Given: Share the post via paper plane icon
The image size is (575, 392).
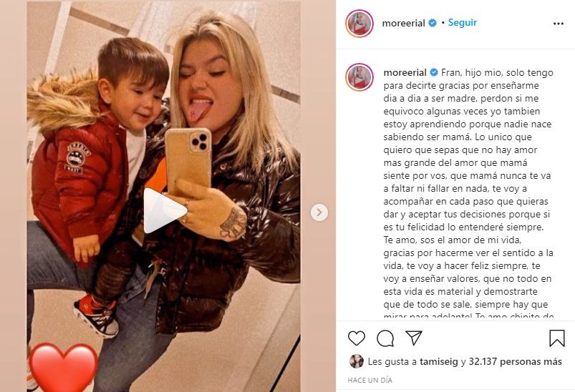Looking at the screenshot, I should point(414,338).
